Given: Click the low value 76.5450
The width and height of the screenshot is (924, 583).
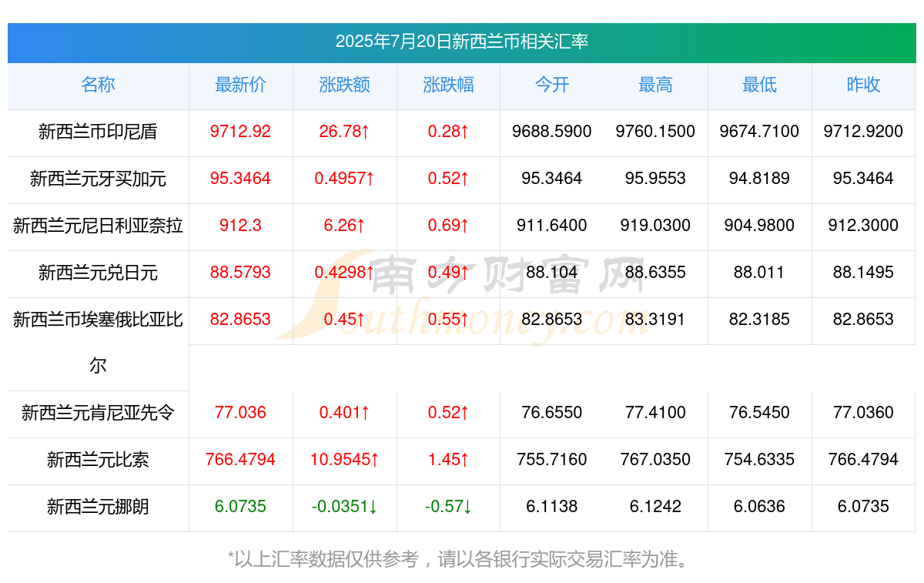Looking at the screenshot, I should tap(759, 413).
